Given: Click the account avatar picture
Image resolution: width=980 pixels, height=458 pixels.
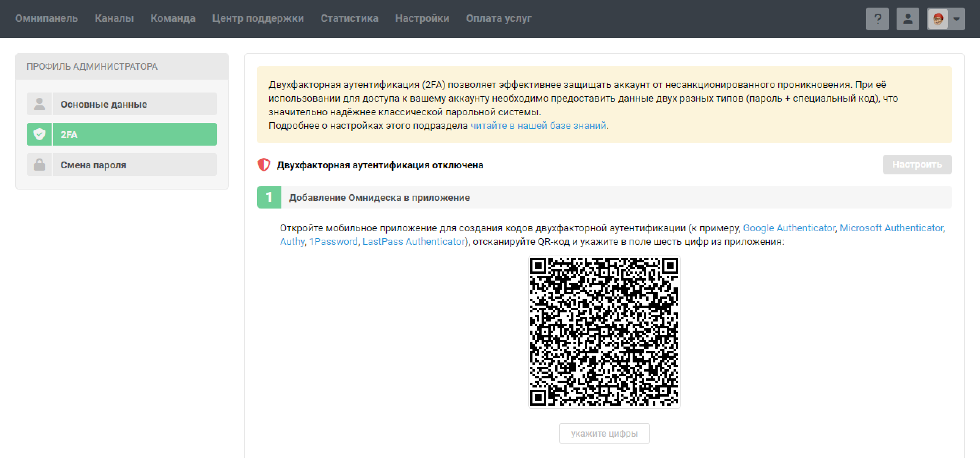Looking at the screenshot, I should [938, 19].
